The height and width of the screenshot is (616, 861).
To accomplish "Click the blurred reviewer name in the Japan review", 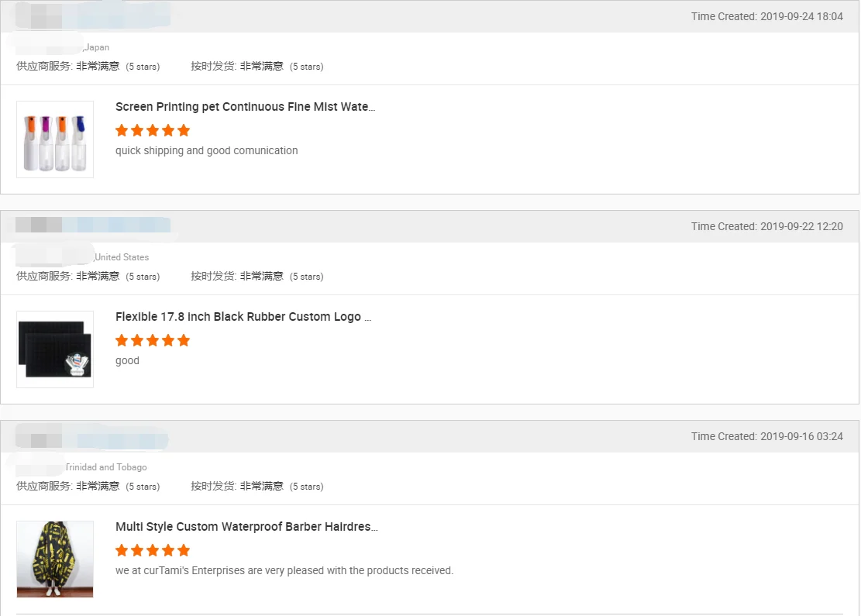I will coord(93,16).
